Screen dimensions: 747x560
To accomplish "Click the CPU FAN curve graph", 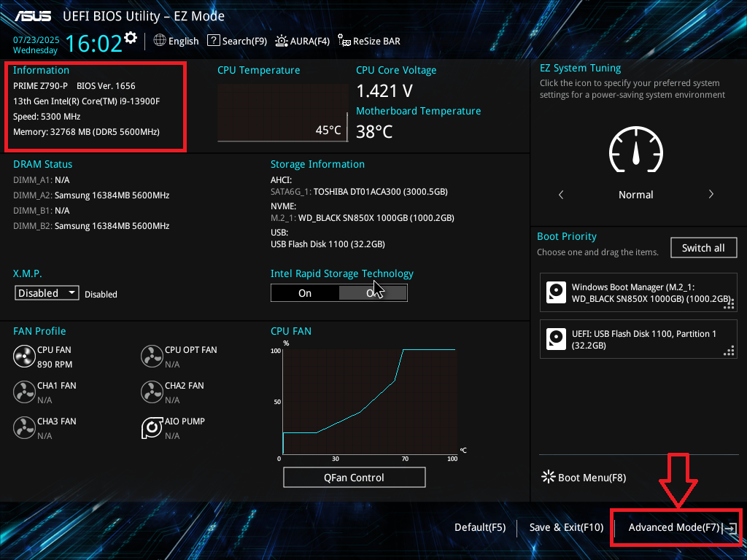I will [370, 401].
